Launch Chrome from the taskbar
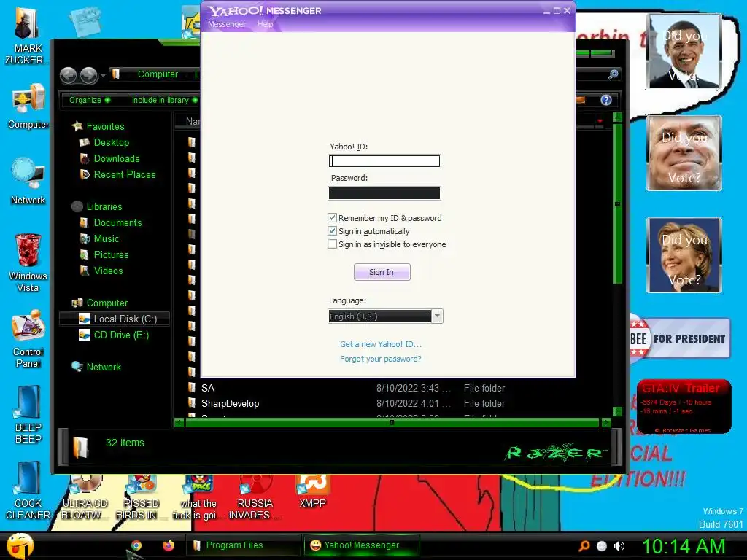The image size is (747, 560). coord(136,545)
